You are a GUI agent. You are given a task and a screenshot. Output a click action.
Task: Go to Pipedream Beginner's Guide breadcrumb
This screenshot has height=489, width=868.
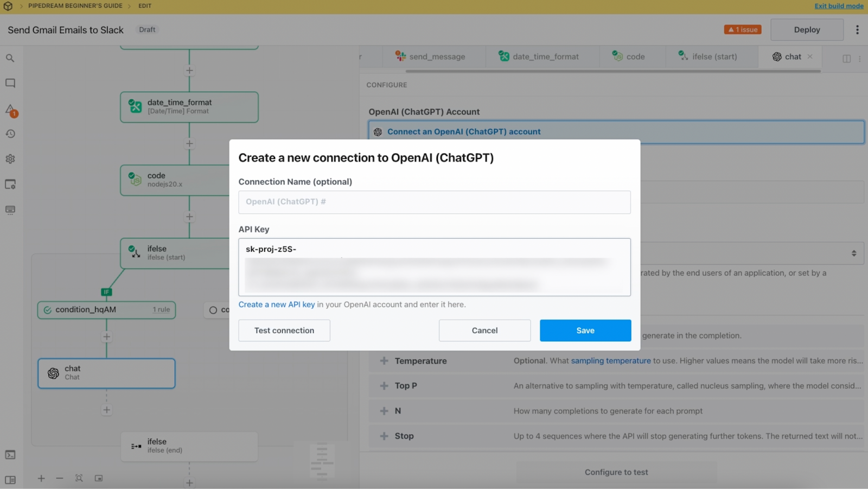[x=75, y=6]
